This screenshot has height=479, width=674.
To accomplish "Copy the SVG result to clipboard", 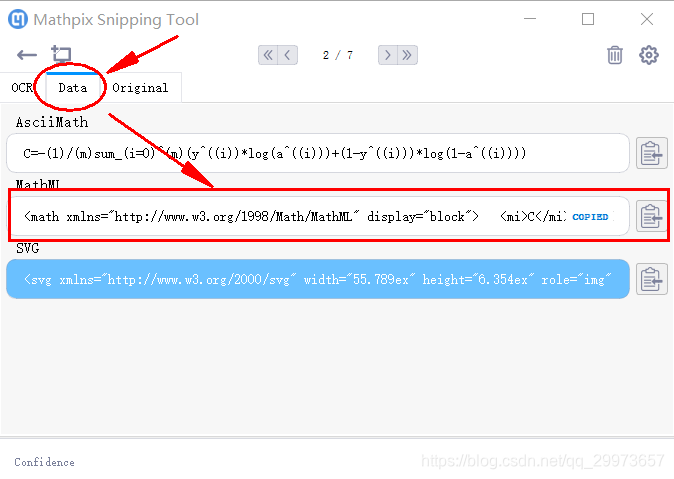I will [x=652, y=279].
